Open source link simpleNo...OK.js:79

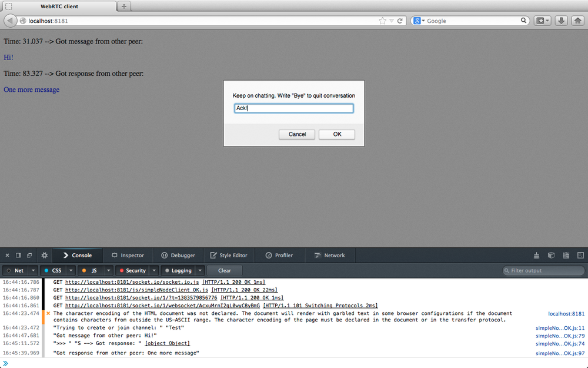(560, 336)
